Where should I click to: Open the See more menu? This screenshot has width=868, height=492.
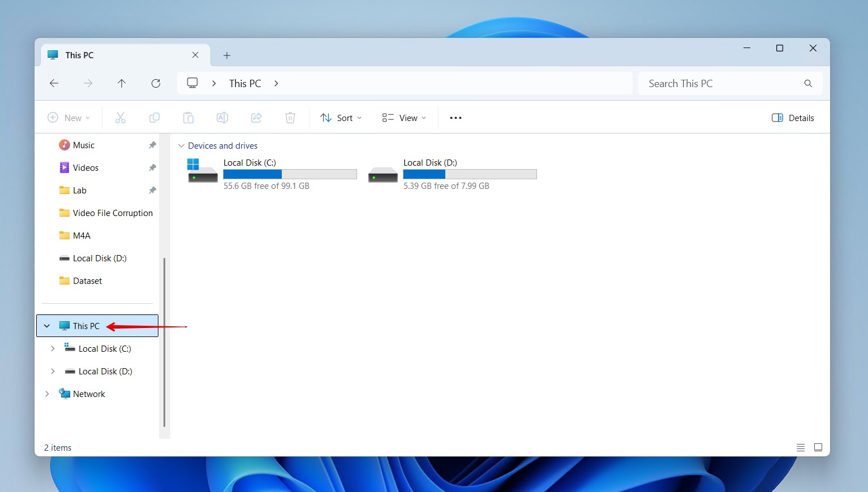[x=456, y=118]
